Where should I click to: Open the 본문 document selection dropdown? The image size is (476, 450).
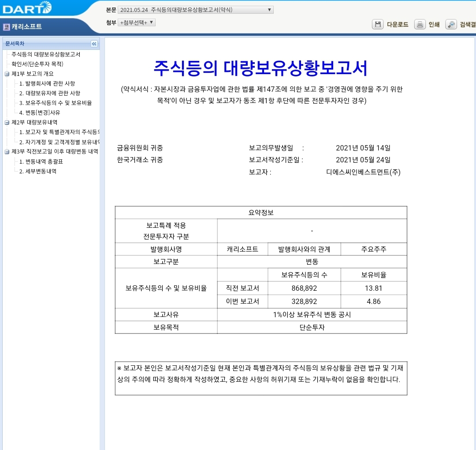[196, 10]
